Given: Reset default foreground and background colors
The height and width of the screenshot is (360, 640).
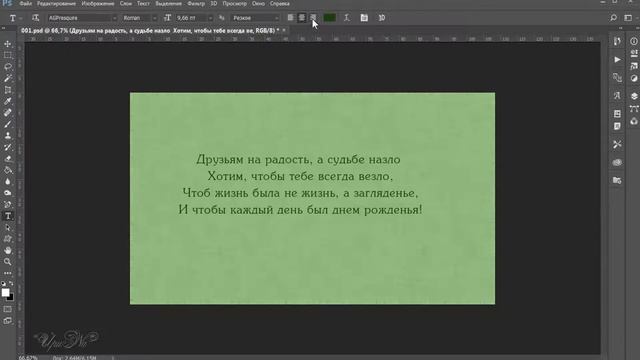Looking at the screenshot, I should click(4, 283).
